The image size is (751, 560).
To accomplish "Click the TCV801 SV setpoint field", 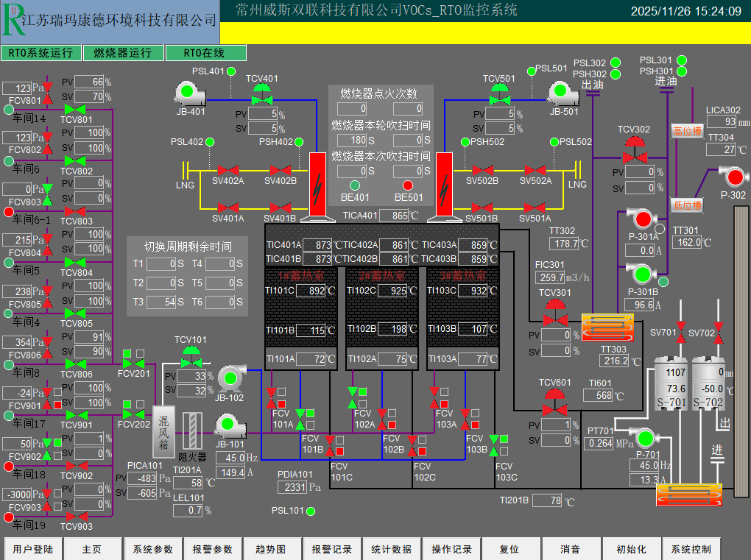I will pos(88,96).
